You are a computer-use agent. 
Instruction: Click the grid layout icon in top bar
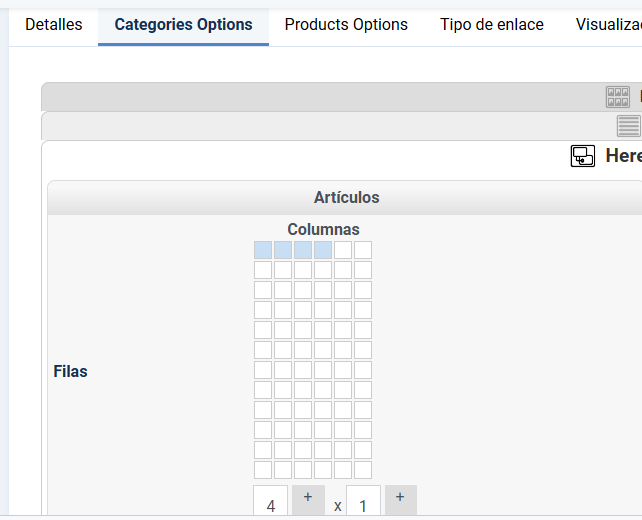coord(617,97)
